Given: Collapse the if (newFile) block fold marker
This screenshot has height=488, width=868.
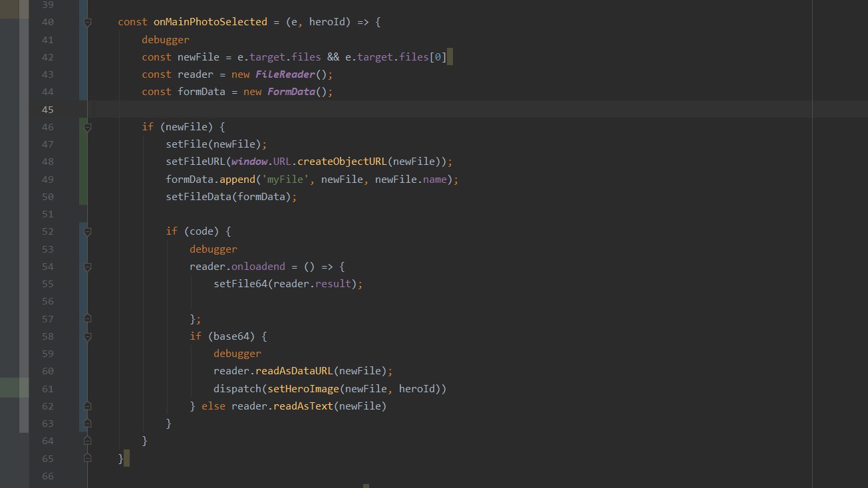Looking at the screenshot, I should [87, 127].
